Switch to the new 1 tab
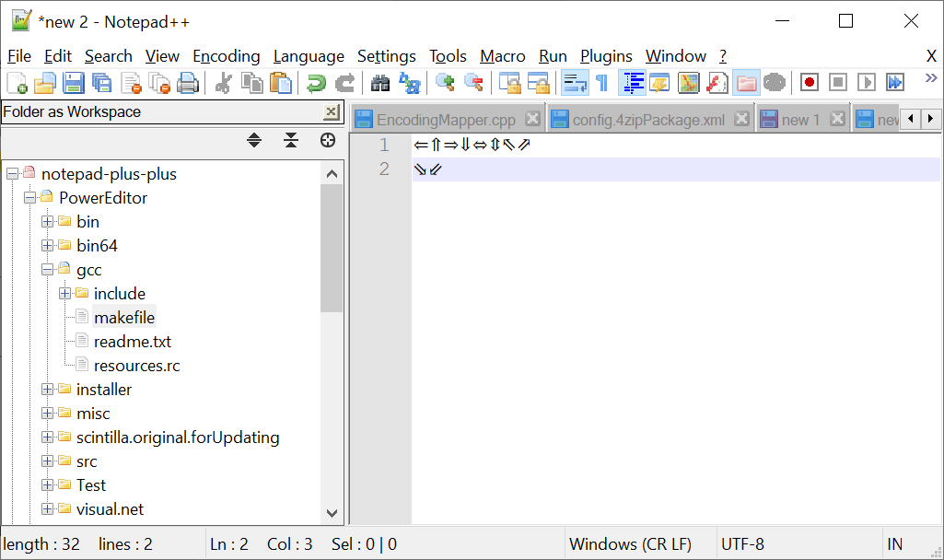This screenshot has height=560, width=944. pos(800,120)
